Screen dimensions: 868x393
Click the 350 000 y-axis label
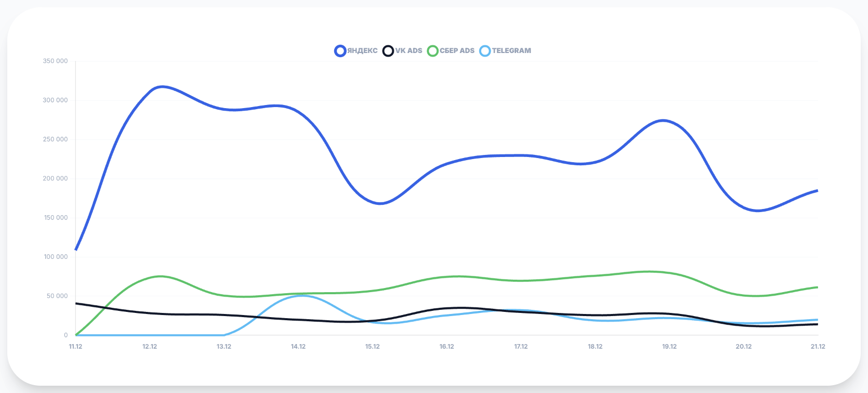[55, 61]
